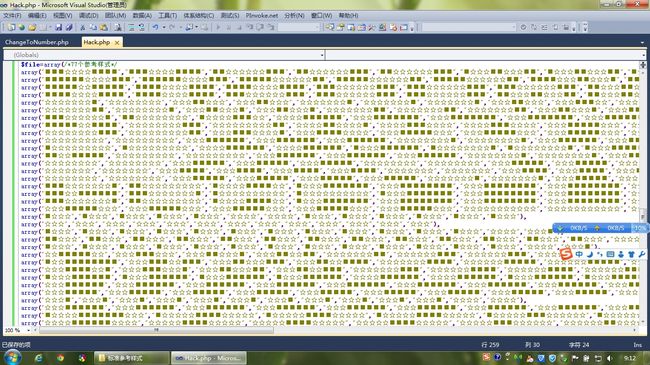Screen dimensions: 650x365
Task: Click the 行 259 status bar entry
Action: pyautogui.click(x=490, y=345)
